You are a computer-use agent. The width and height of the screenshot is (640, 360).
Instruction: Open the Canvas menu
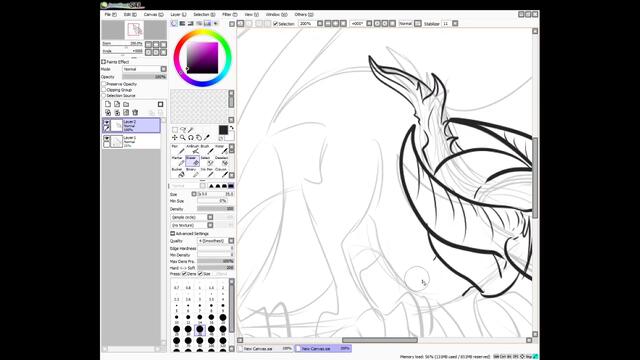[x=153, y=14]
